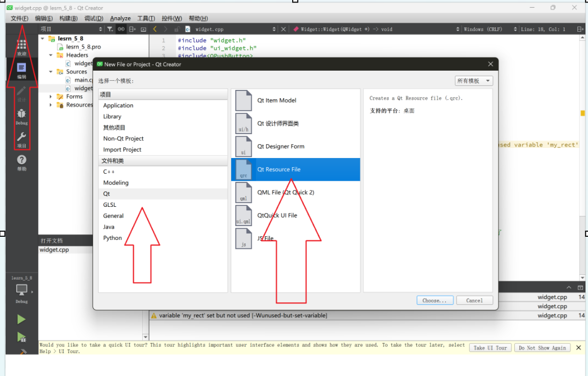Select Modeling category
The height and width of the screenshot is (376, 588).
(x=163, y=182)
